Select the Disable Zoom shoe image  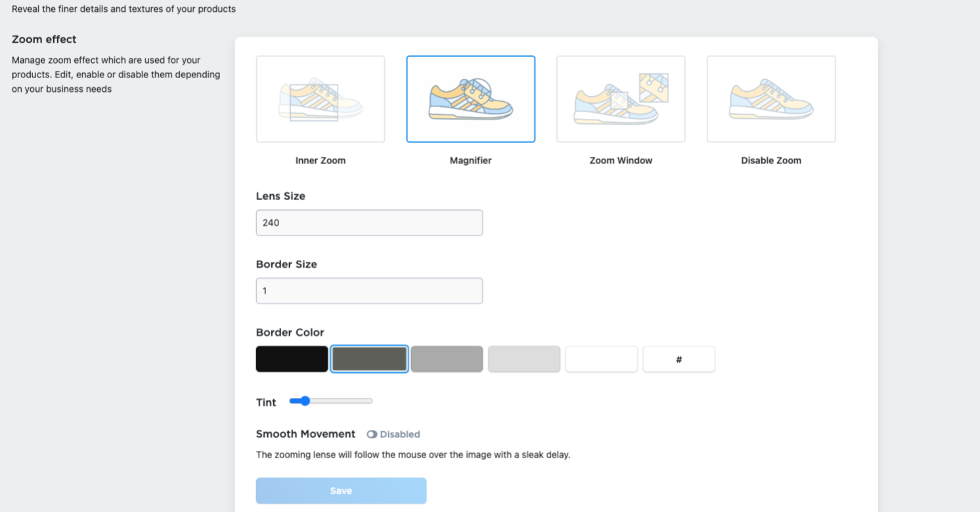tap(771, 99)
